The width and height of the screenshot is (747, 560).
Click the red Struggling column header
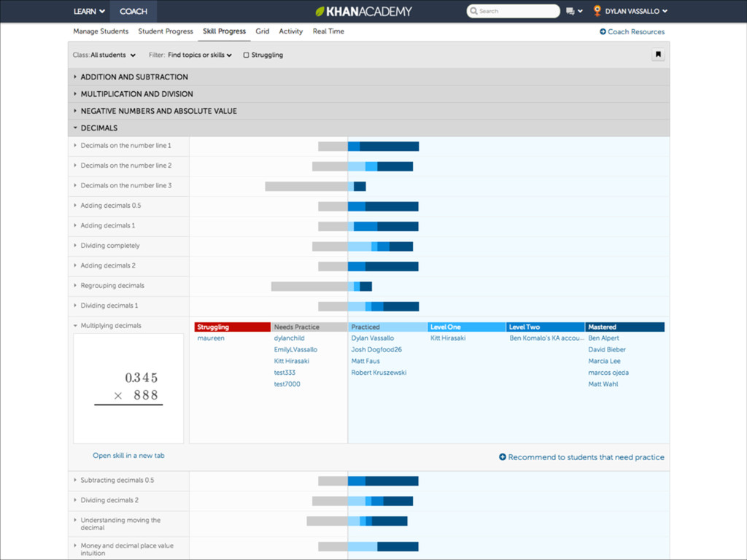coord(233,327)
